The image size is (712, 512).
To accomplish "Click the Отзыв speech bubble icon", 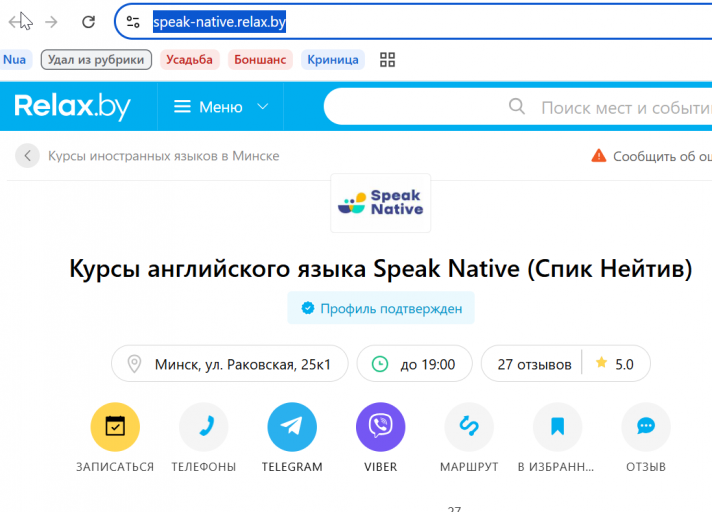I will 646,427.
